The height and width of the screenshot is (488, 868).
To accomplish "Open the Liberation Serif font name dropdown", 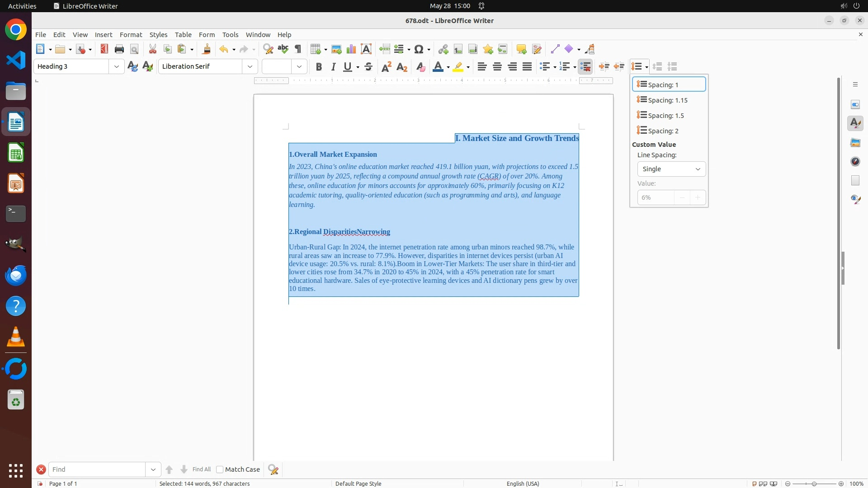I will pyautogui.click(x=250, y=67).
